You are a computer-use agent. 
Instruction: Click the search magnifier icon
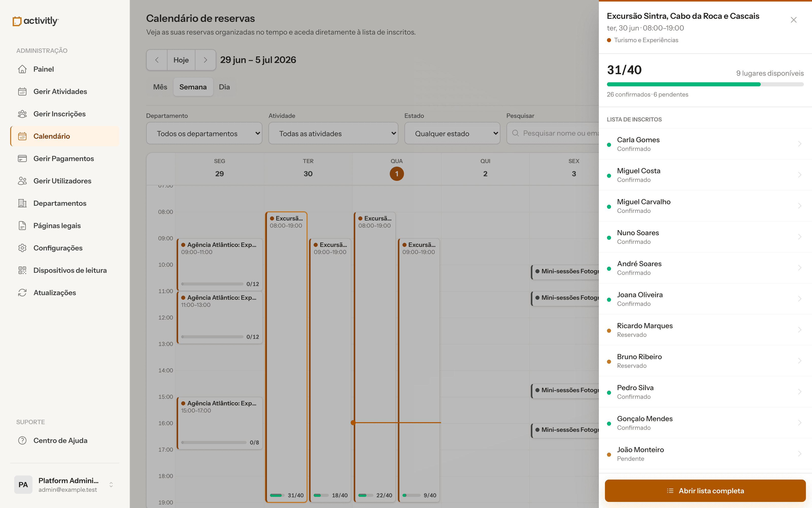pyautogui.click(x=515, y=133)
